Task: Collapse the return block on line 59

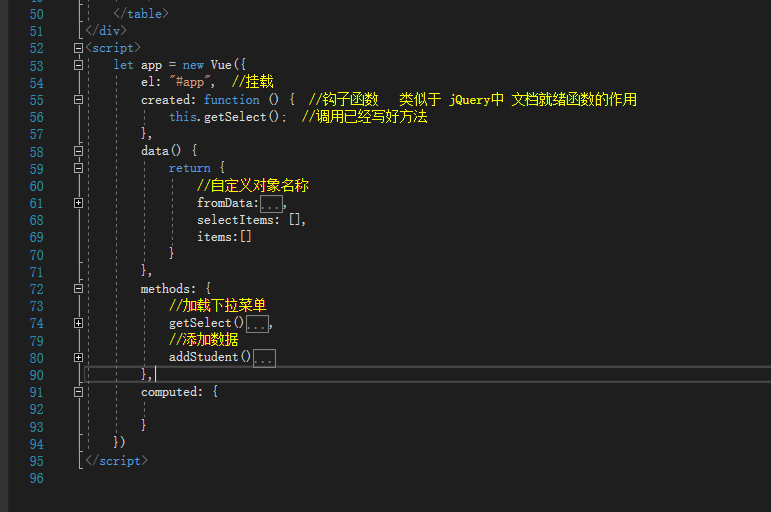Action: tap(78, 168)
